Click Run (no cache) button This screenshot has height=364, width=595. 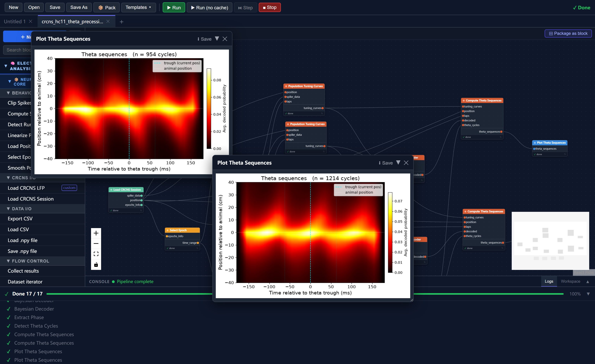(209, 8)
